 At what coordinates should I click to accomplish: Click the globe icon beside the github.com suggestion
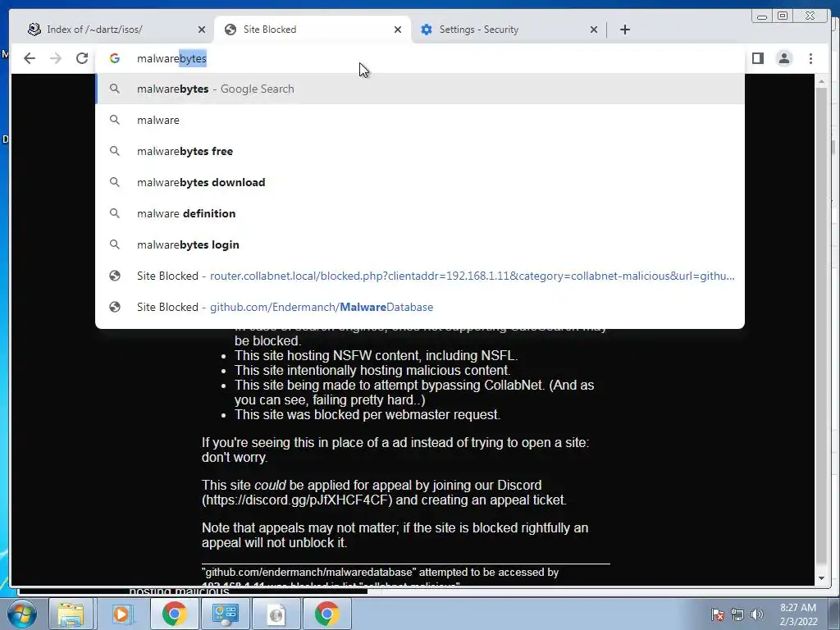pyautogui.click(x=115, y=307)
